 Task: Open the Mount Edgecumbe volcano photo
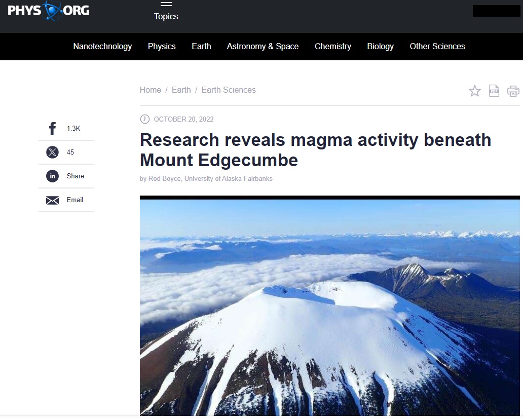(x=329, y=306)
